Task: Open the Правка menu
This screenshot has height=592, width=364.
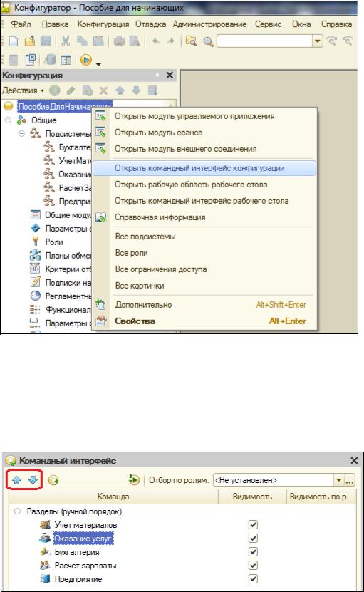Action: (x=55, y=24)
